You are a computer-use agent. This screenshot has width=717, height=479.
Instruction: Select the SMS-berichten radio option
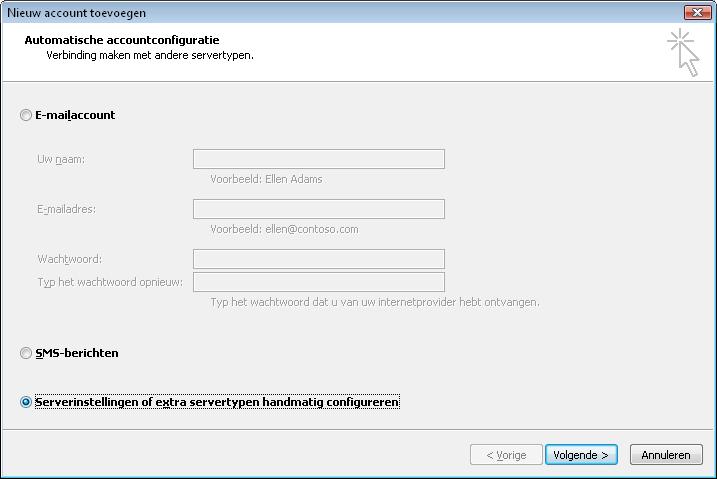pyautogui.click(x=26, y=353)
